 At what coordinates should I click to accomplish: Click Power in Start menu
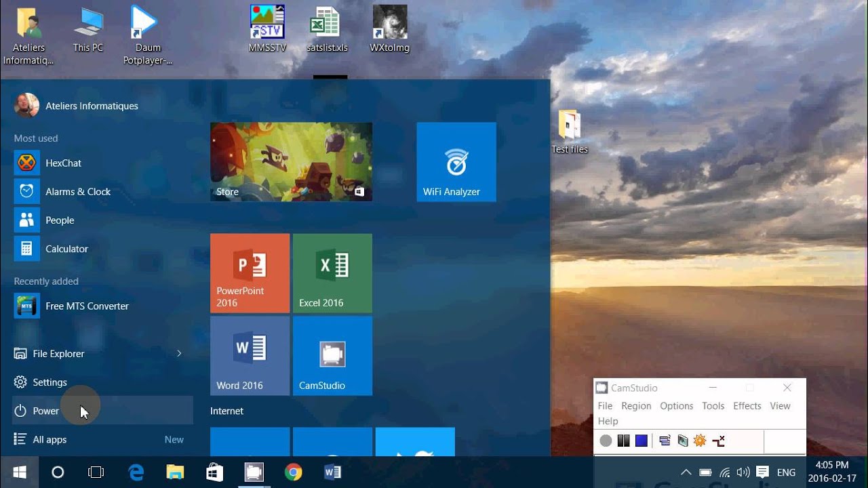point(103,411)
